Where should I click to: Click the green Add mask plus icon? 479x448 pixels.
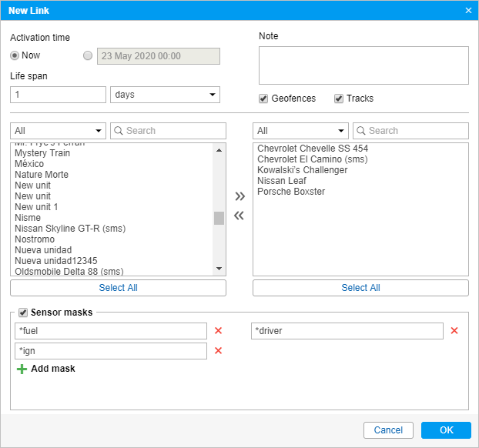pyautogui.click(x=22, y=369)
